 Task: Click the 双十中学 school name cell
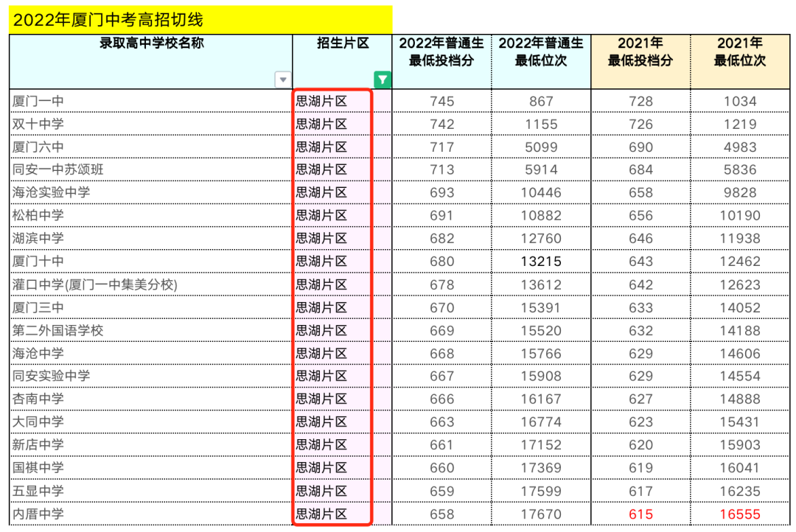[x=151, y=124]
